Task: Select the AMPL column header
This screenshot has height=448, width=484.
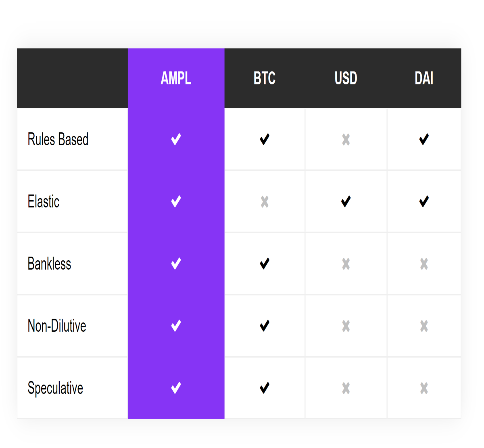Action: point(176,78)
